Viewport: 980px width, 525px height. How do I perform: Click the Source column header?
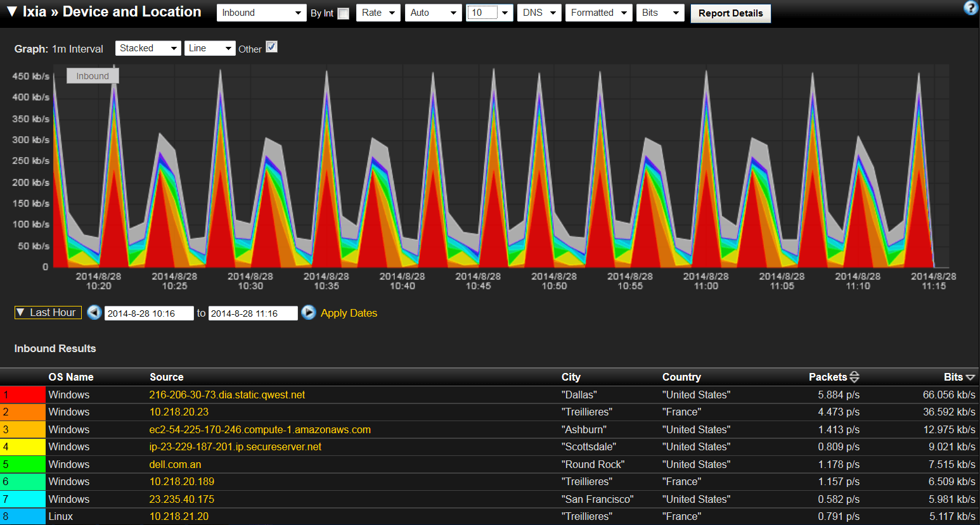click(x=167, y=377)
